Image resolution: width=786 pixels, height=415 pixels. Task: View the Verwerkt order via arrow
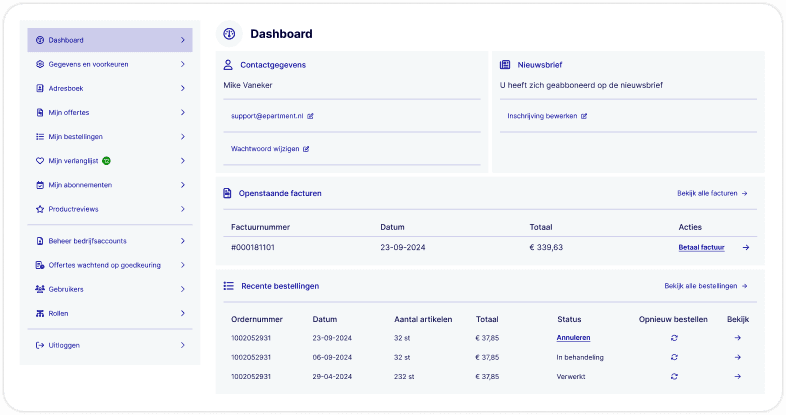[x=737, y=376]
